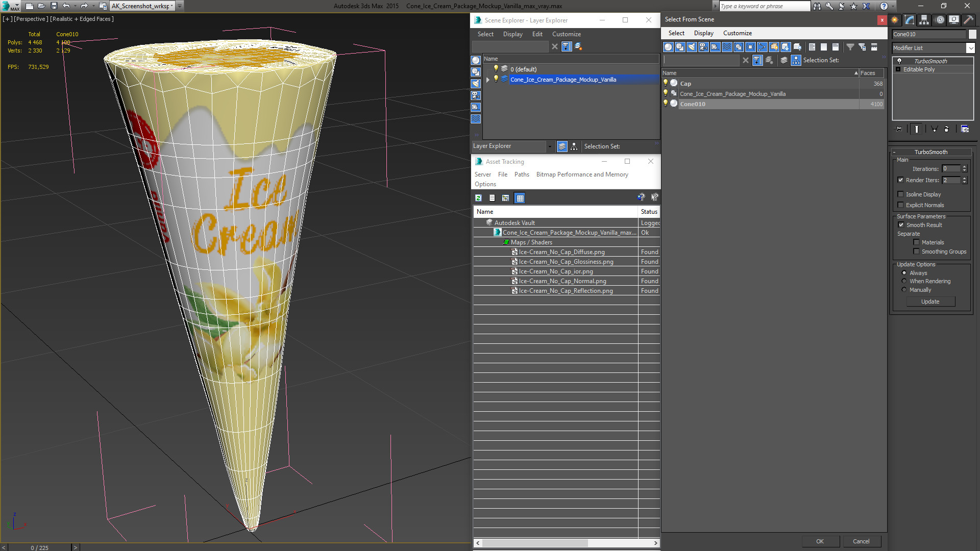Click Cancel in Select From Scene
Screen dimensions: 980x551
point(861,541)
